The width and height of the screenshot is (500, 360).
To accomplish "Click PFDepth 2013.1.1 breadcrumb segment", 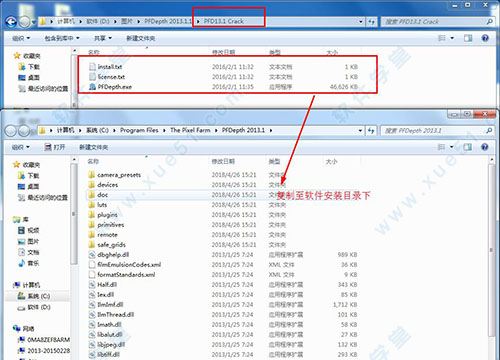I will pyautogui.click(x=168, y=21).
